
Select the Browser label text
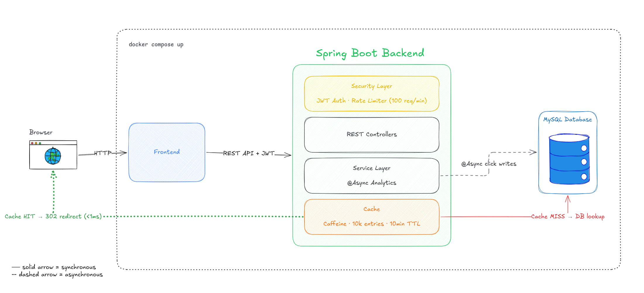pos(41,132)
